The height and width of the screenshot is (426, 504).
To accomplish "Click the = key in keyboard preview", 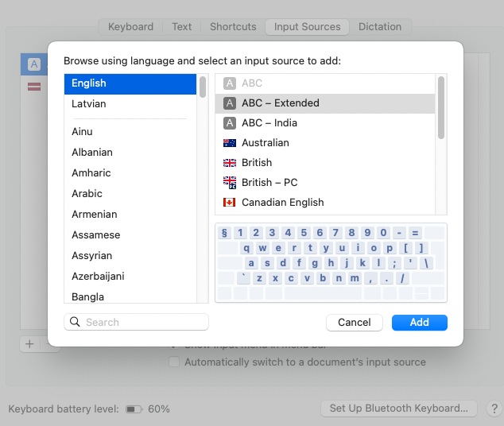I will coord(415,233).
